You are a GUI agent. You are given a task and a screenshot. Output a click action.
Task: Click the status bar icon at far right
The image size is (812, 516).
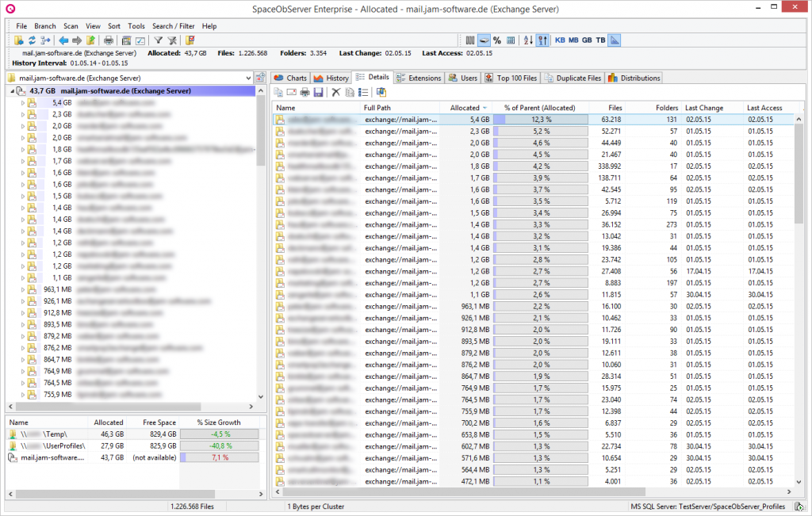click(799, 506)
